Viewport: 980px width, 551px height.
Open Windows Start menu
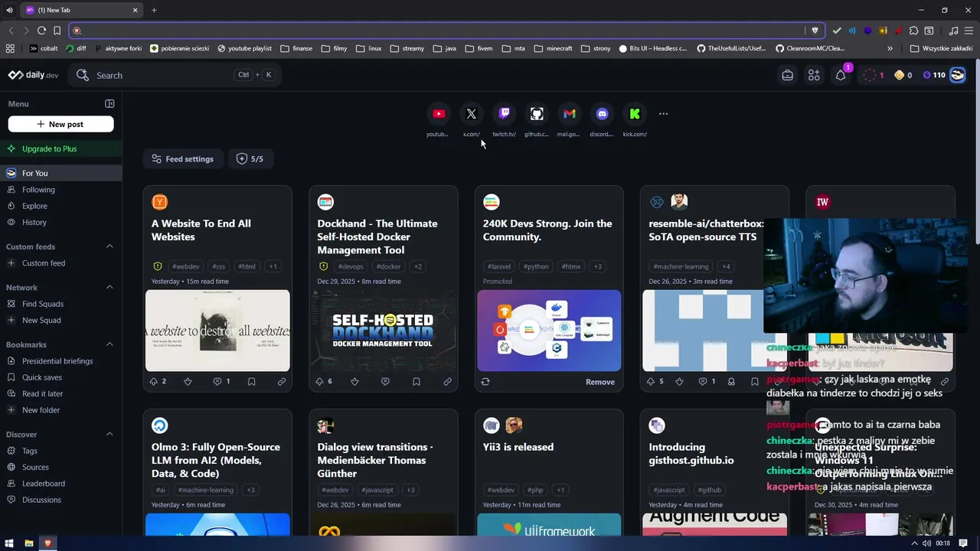9,543
